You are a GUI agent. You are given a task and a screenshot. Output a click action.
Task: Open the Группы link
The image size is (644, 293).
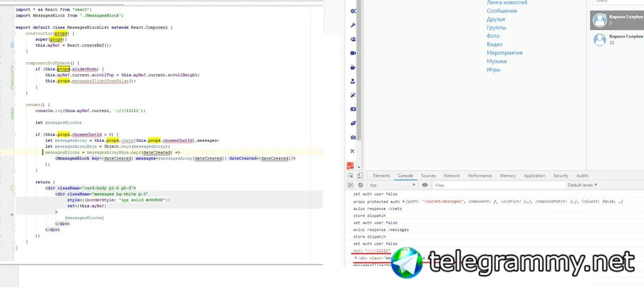(496, 28)
